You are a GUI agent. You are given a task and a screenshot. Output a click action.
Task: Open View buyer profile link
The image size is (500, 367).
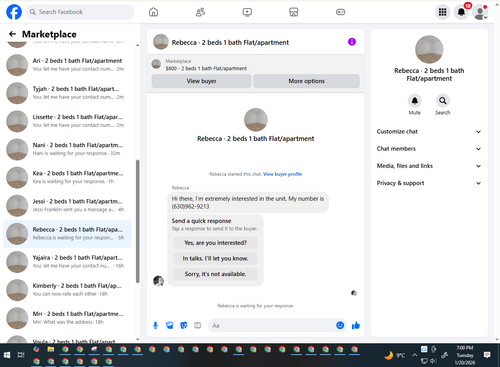282,174
